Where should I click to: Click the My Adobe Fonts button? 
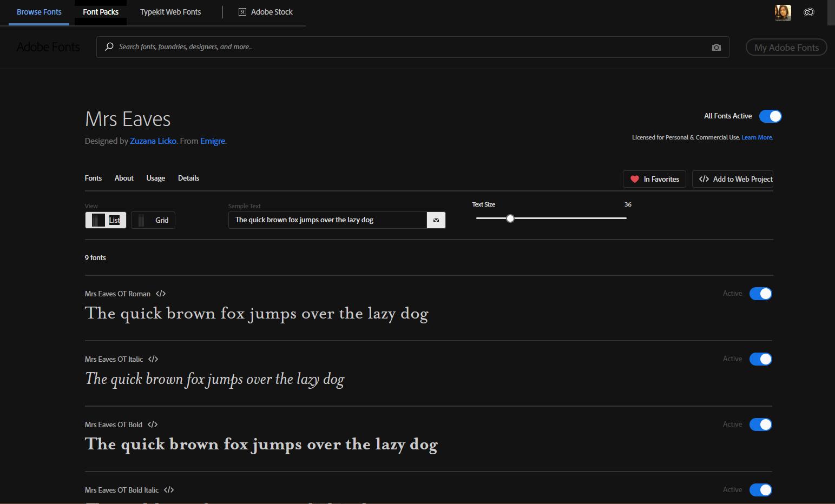786,47
